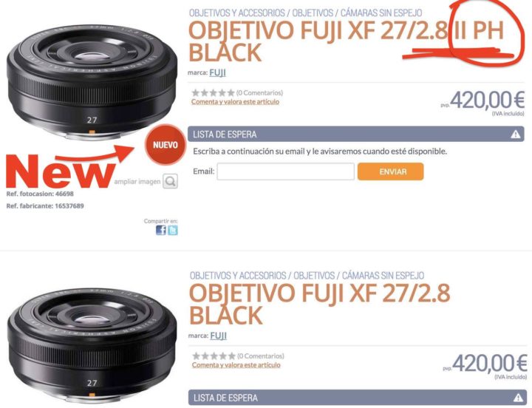This screenshot has height=408, width=532.
Task: Click the first lens product image
Action: pos(92,82)
